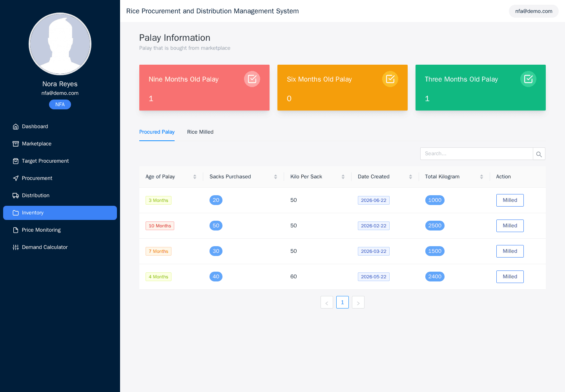Click sacks purchased badge 20
The height and width of the screenshot is (392, 565).
[x=216, y=200]
